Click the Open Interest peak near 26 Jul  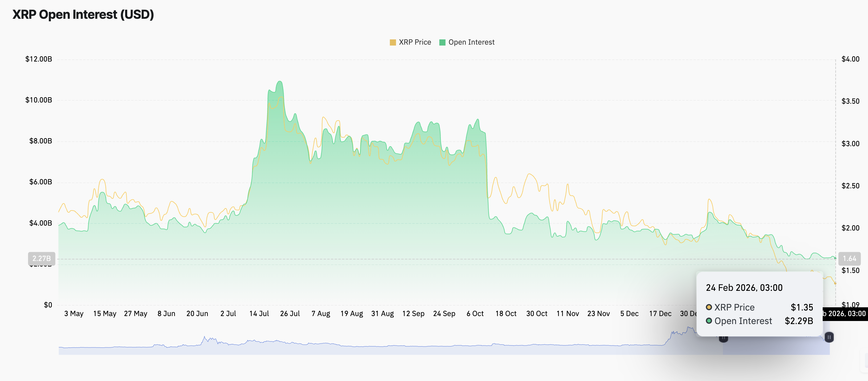(280, 82)
